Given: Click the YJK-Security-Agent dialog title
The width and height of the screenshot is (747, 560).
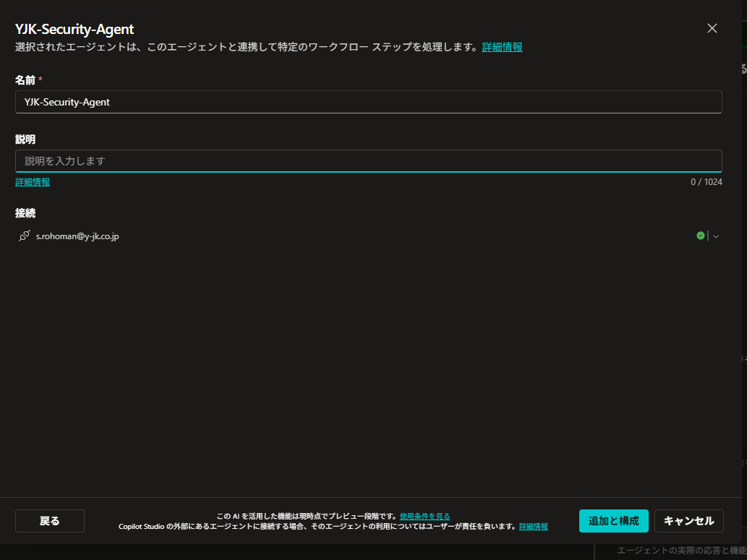Looking at the screenshot, I should (x=74, y=29).
